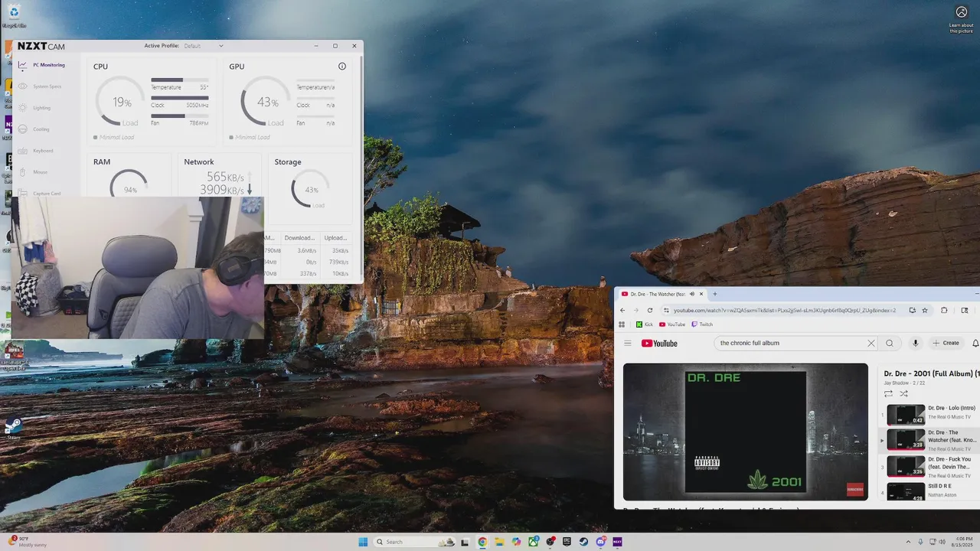Viewport: 980px width, 551px height.
Task: Click the red Subscribe watermark on video
Action: 855,489
